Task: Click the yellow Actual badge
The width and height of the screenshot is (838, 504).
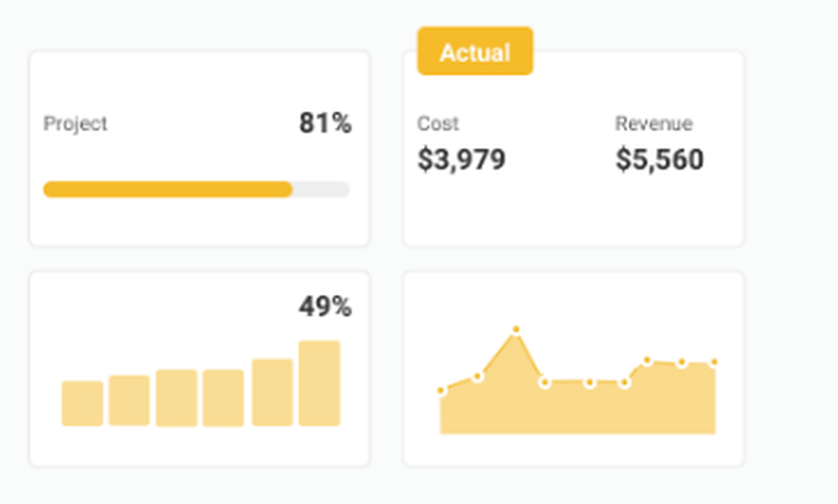Action: tap(474, 51)
